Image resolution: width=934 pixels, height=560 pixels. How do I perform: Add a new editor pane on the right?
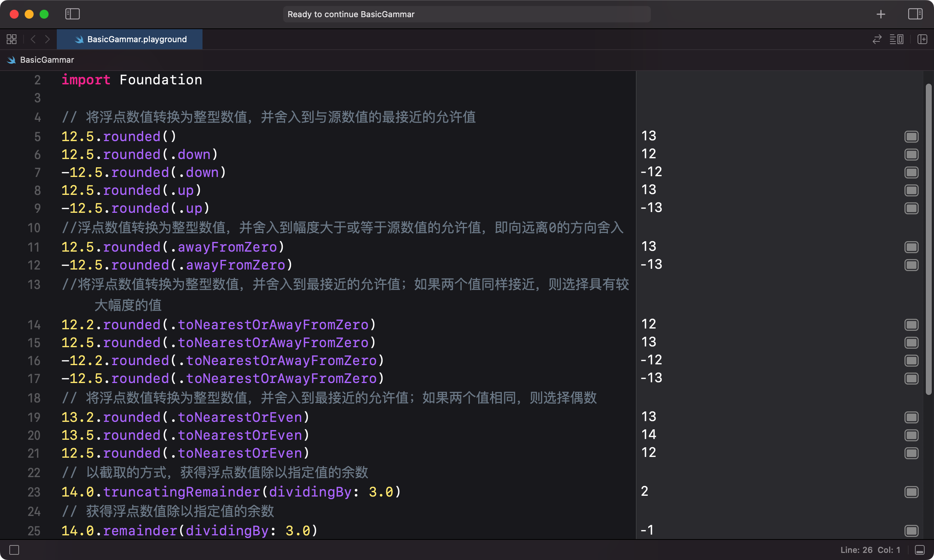(x=922, y=39)
